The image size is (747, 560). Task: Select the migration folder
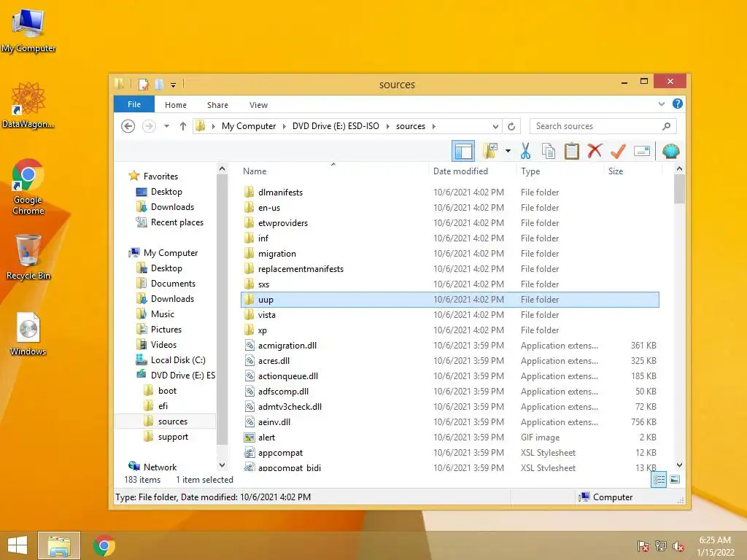[x=276, y=254]
